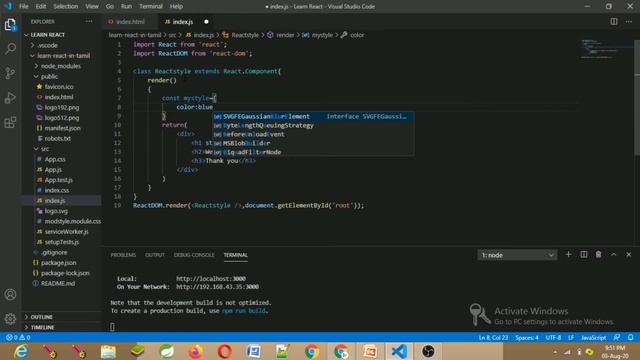Open the Accounts menu icon
This screenshot has width=640, height=360.
(10, 294)
